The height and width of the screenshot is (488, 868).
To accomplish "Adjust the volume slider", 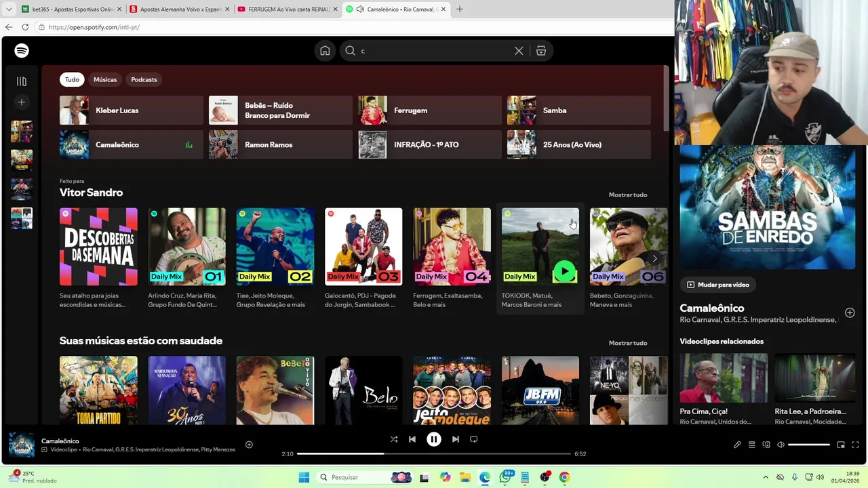I will 808,445.
